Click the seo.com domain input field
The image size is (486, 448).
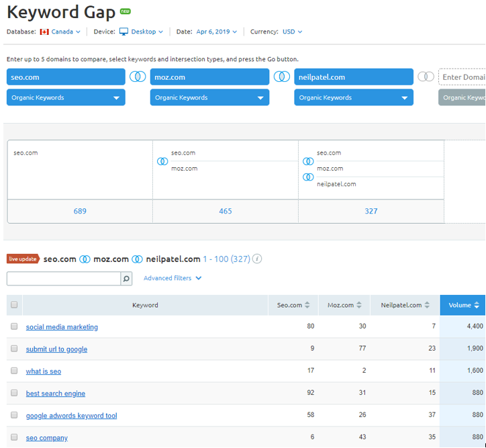pyautogui.click(x=66, y=77)
